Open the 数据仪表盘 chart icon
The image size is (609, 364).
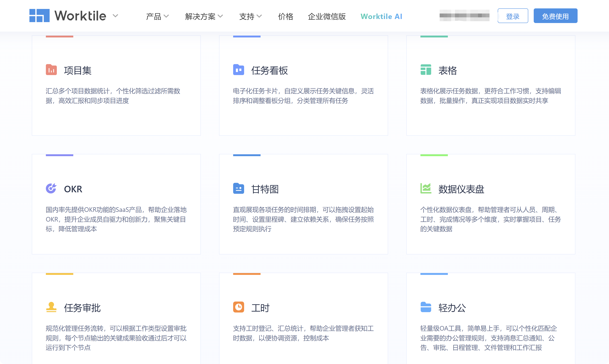tap(426, 189)
